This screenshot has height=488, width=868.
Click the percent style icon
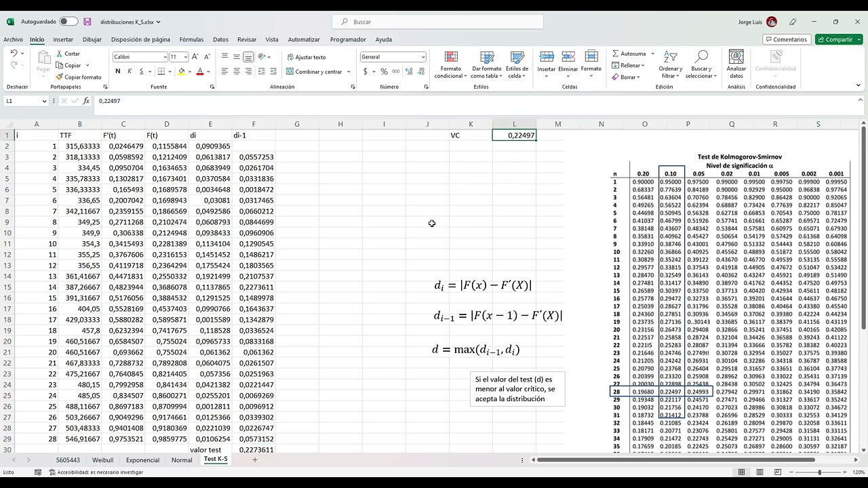coord(384,71)
